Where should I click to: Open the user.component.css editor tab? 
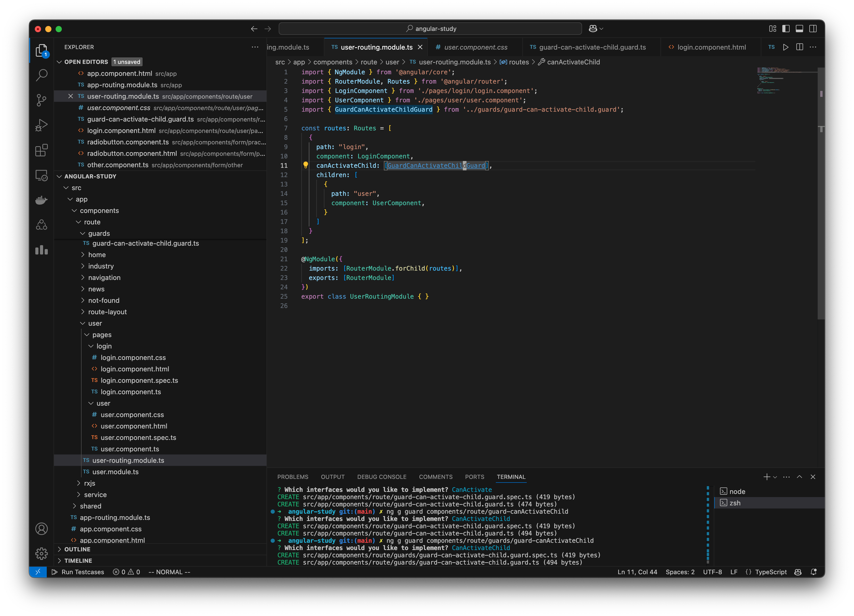click(x=475, y=47)
